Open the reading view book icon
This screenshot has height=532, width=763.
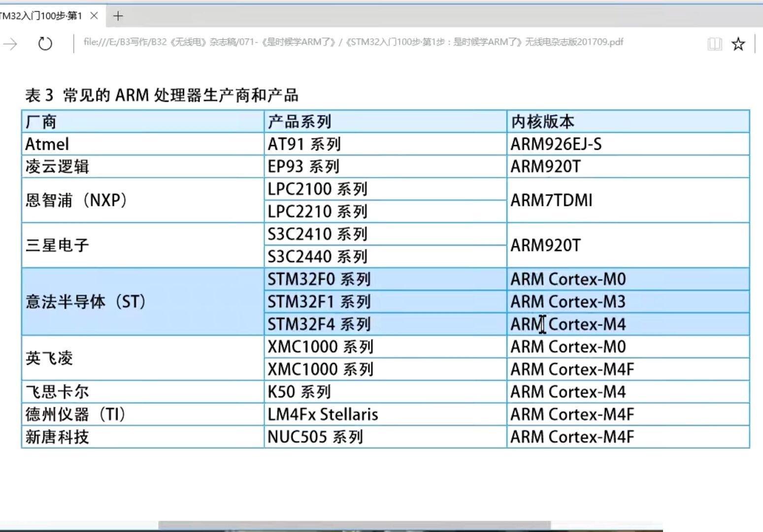[x=714, y=44]
